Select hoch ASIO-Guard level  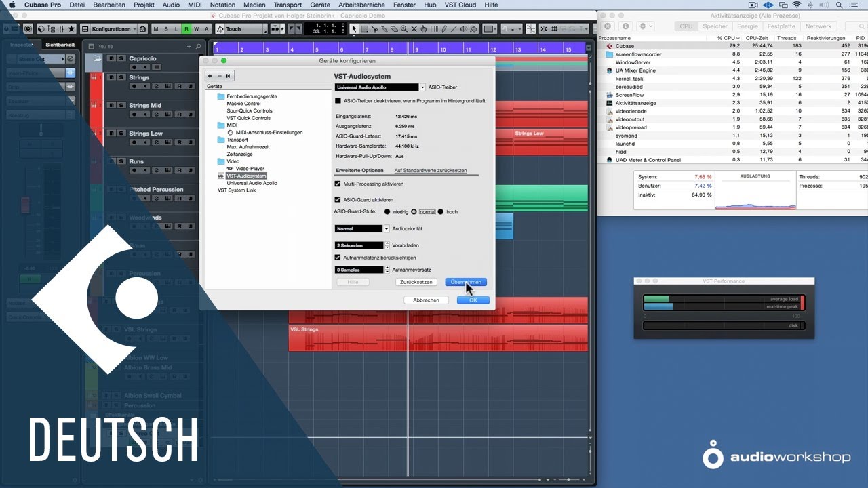tap(440, 211)
